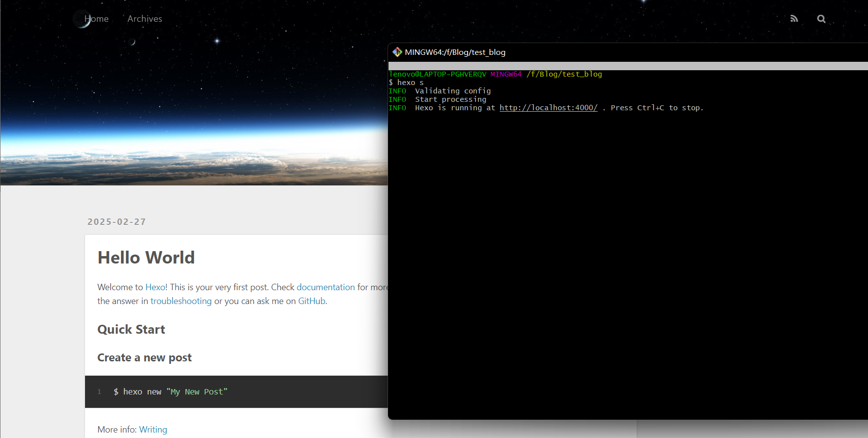Screen dimensions: 868x438
Task: Click the 2025-02-27 post date
Action: pyautogui.click(x=117, y=222)
